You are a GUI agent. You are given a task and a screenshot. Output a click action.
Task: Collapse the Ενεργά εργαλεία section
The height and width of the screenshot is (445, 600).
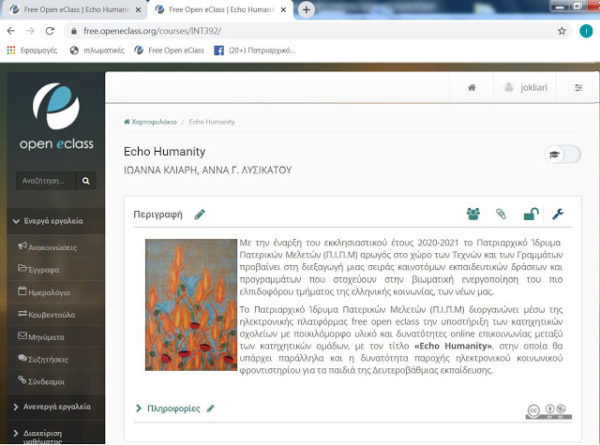[x=49, y=221]
